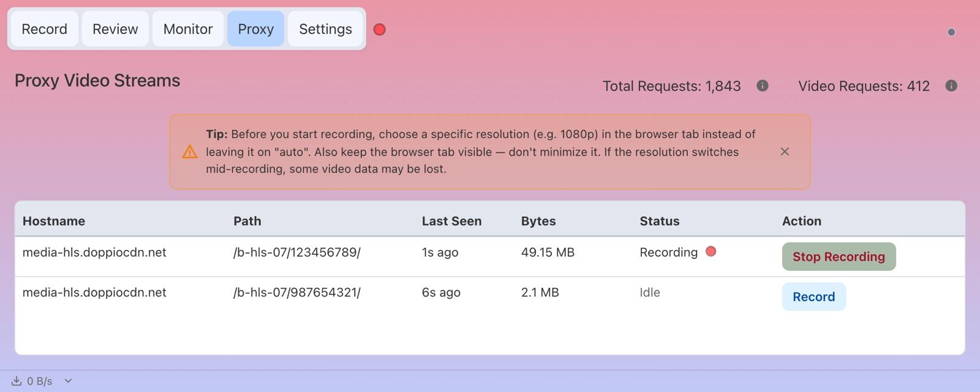The width and height of the screenshot is (980, 392).
Task: Click the Hostname column header
Action: click(x=54, y=221)
